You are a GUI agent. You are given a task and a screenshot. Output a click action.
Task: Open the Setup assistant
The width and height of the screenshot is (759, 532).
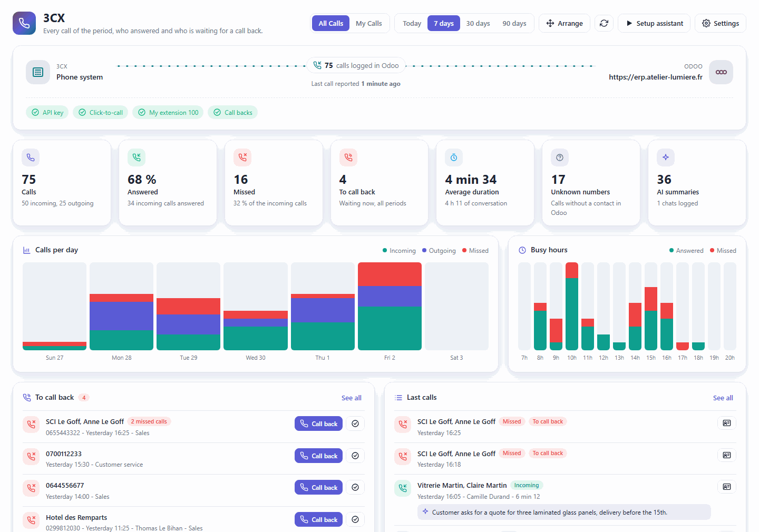(x=654, y=23)
